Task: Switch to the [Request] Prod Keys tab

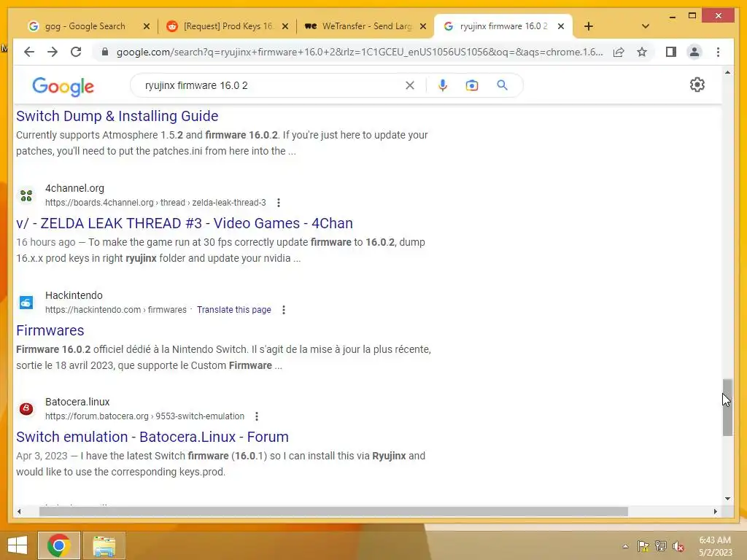Action: [x=228, y=26]
